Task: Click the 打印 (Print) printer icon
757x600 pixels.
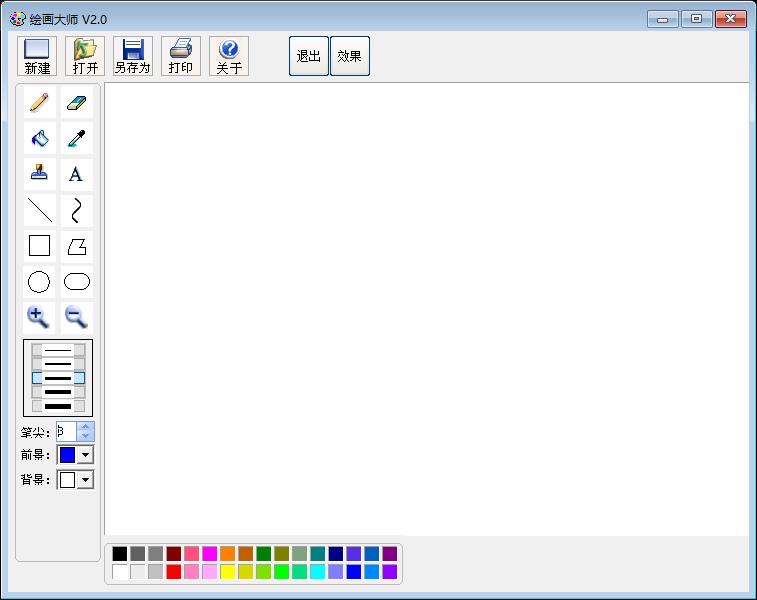Action: pos(181,56)
